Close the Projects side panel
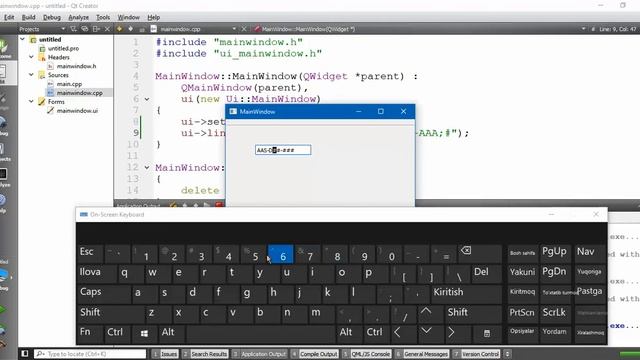The image size is (640, 360). click(x=107, y=29)
